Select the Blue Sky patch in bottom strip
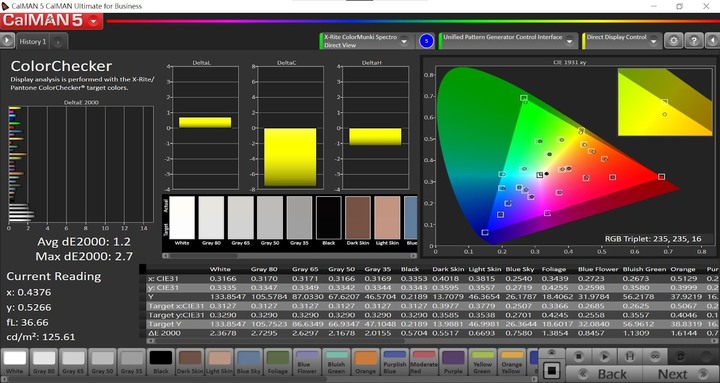720x383 pixels. click(249, 362)
